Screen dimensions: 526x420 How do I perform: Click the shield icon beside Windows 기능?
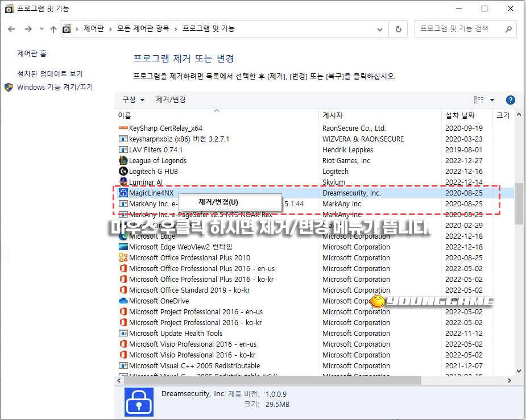click(9, 88)
